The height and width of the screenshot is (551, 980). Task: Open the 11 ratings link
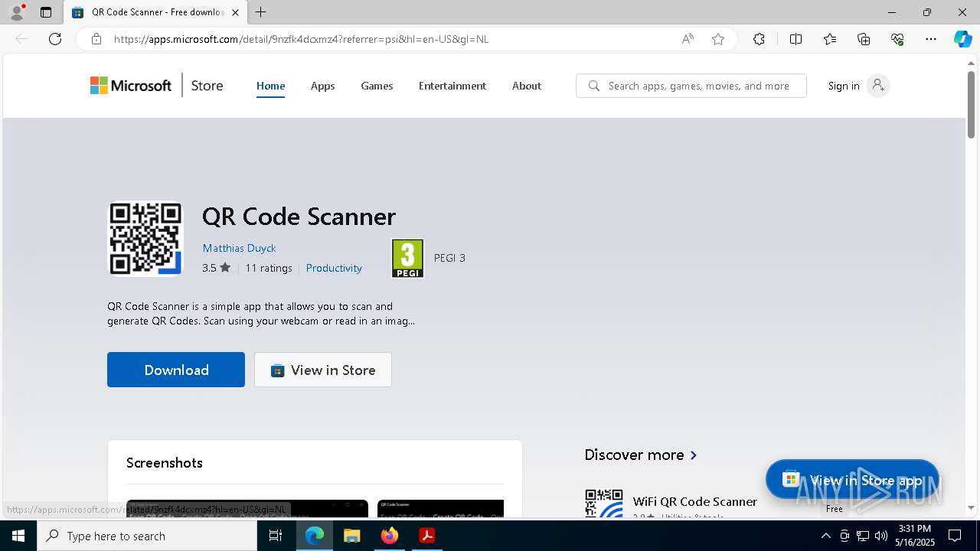[269, 268]
